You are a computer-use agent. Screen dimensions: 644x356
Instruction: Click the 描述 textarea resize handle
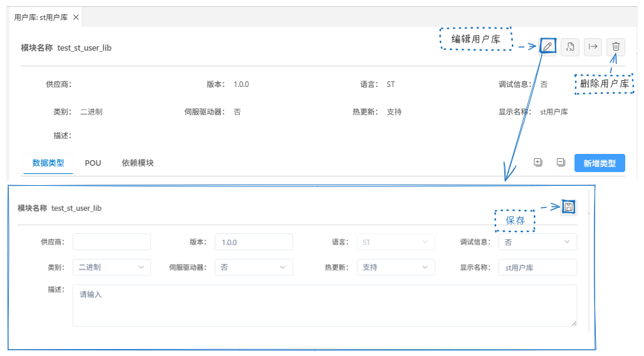(x=574, y=323)
